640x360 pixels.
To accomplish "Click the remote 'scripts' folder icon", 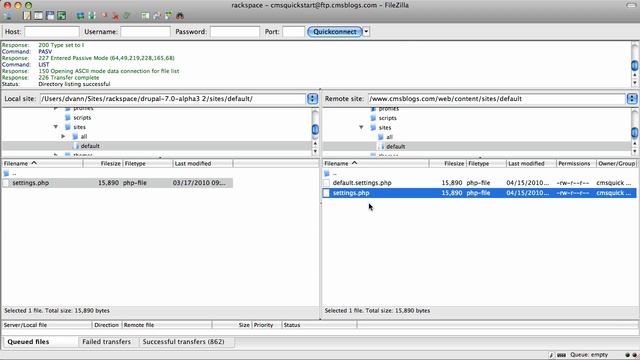I will [373, 118].
